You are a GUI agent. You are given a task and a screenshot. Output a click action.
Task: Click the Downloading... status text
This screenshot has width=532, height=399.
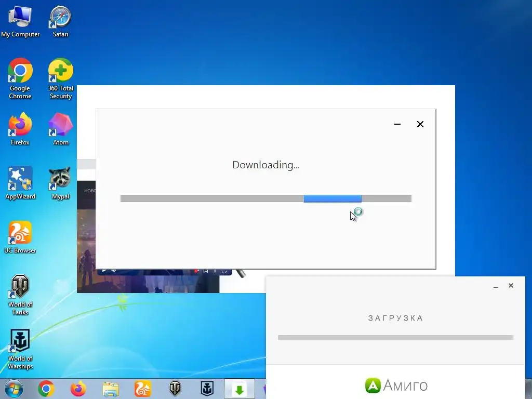pyautogui.click(x=265, y=165)
